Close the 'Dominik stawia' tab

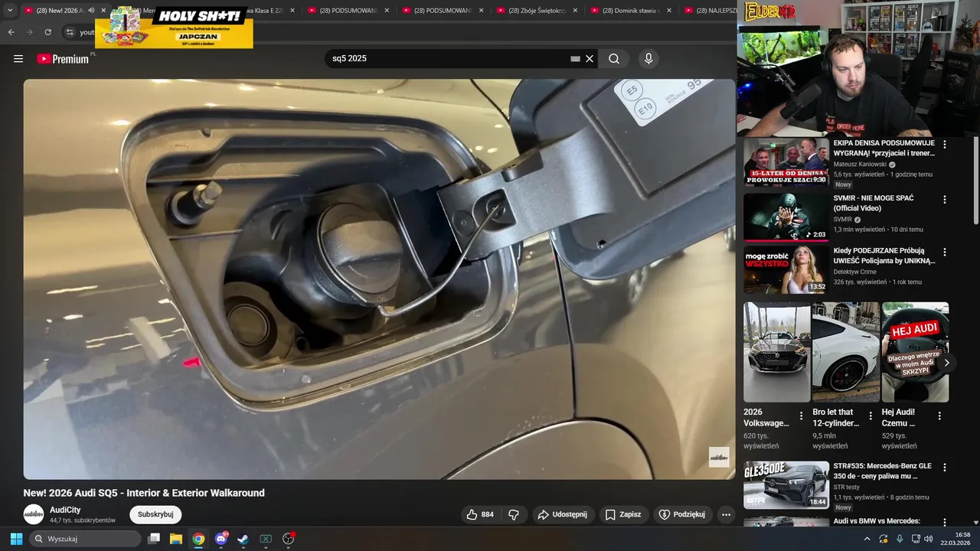click(x=669, y=11)
